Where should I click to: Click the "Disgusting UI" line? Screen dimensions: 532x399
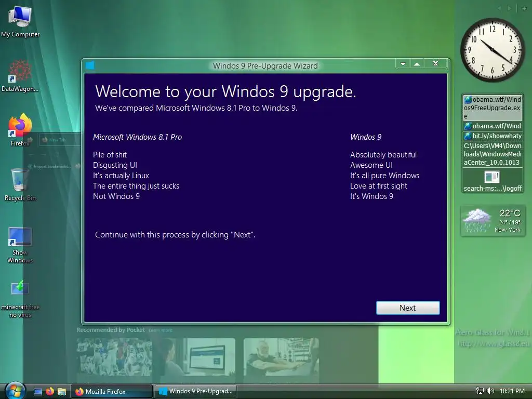pyautogui.click(x=115, y=165)
